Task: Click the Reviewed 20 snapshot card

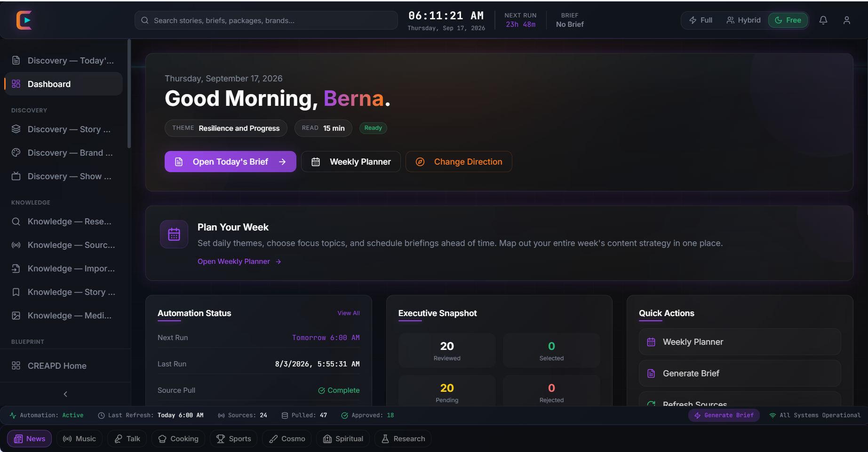Action: coord(447,350)
